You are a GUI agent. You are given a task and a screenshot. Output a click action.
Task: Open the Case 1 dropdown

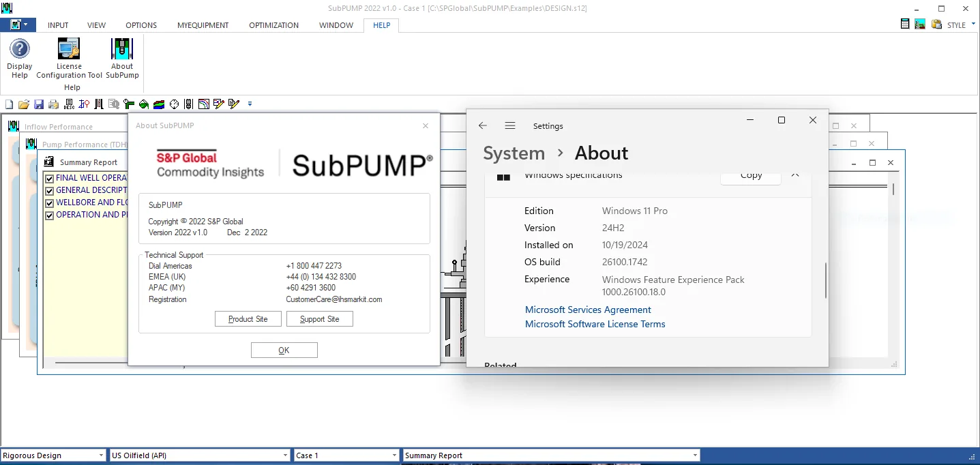pos(394,455)
